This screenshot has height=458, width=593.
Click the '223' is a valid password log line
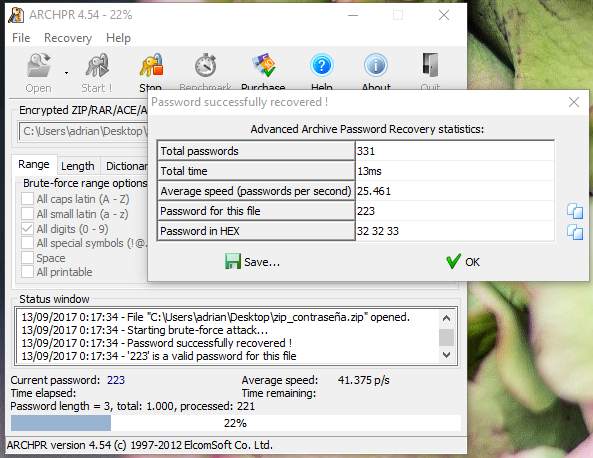tap(159, 356)
